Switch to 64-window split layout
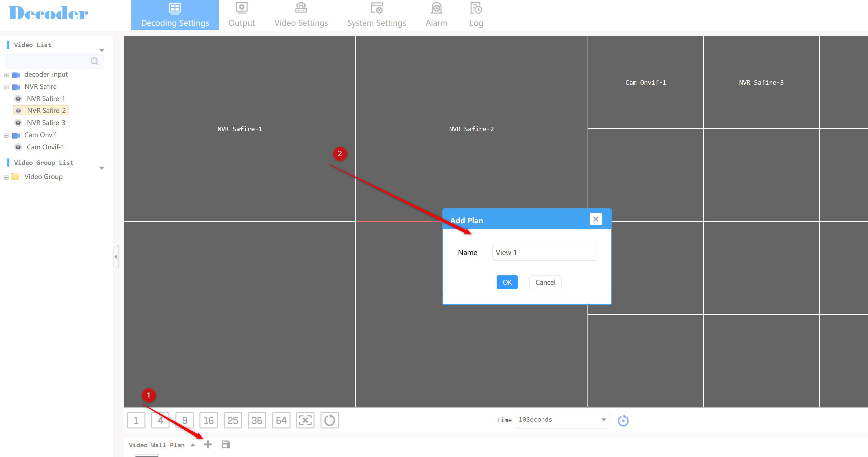Image resolution: width=868 pixels, height=457 pixels. [281, 420]
